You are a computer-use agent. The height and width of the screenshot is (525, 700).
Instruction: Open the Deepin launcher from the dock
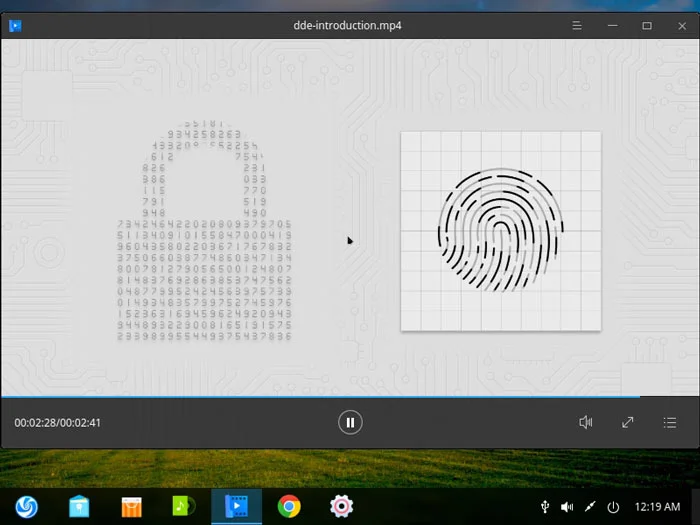(26, 507)
